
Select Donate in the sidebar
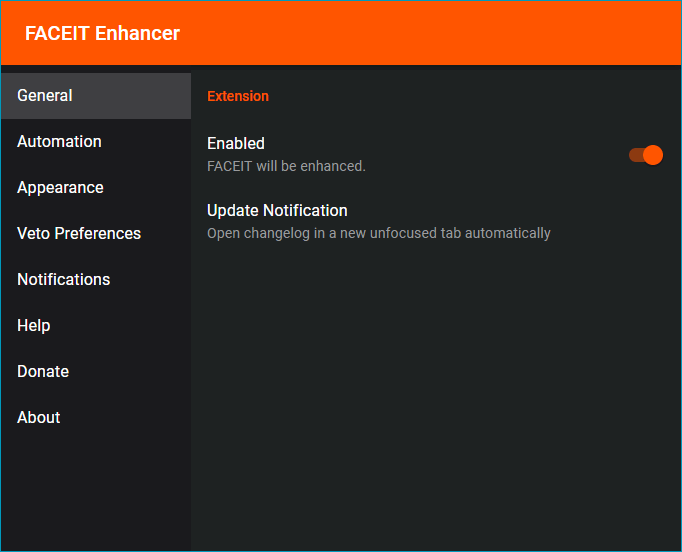(96, 371)
